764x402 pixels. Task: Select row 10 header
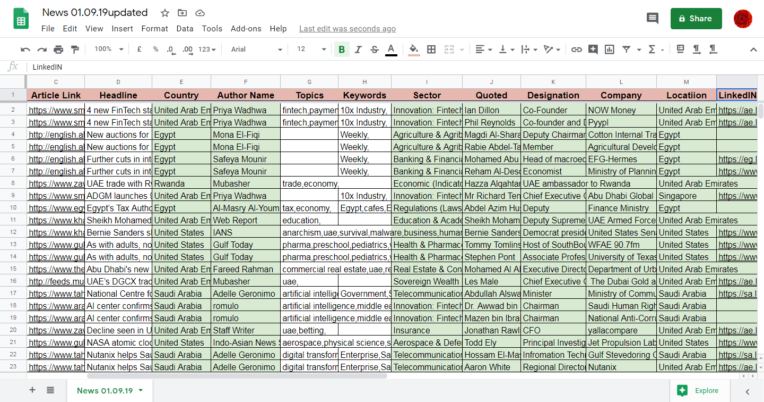[13, 208]
